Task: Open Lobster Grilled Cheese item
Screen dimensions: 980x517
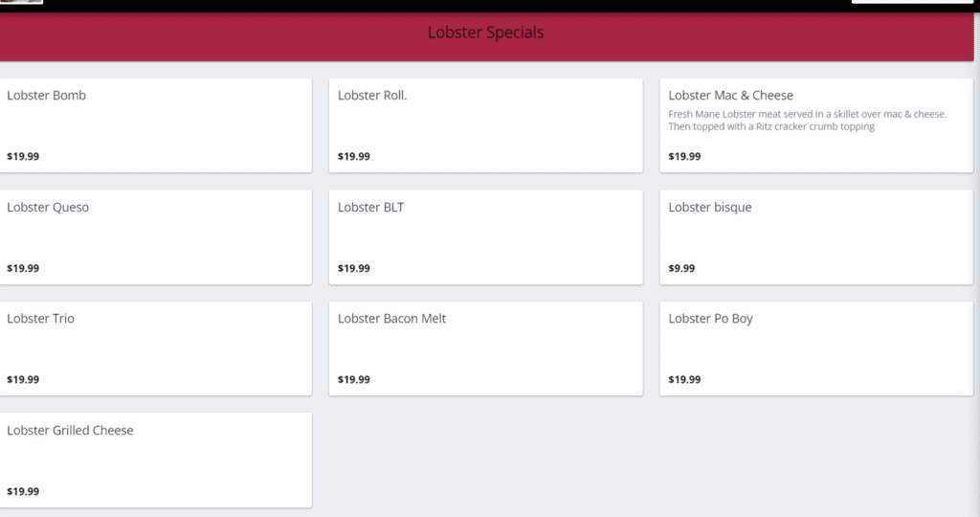Action: [156, 461]
